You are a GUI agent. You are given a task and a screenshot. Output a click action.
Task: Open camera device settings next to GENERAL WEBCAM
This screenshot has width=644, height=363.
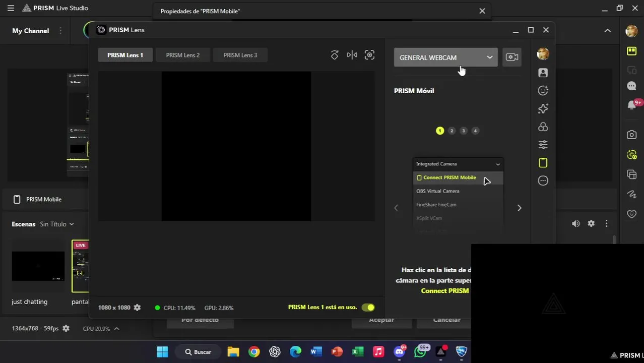click(512, 57)
